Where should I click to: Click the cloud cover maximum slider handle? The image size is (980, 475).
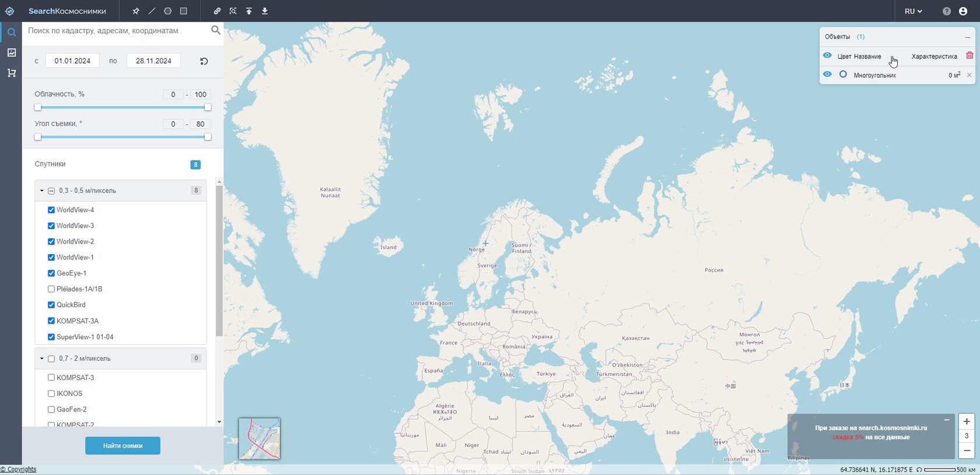[x=208, y=107]
